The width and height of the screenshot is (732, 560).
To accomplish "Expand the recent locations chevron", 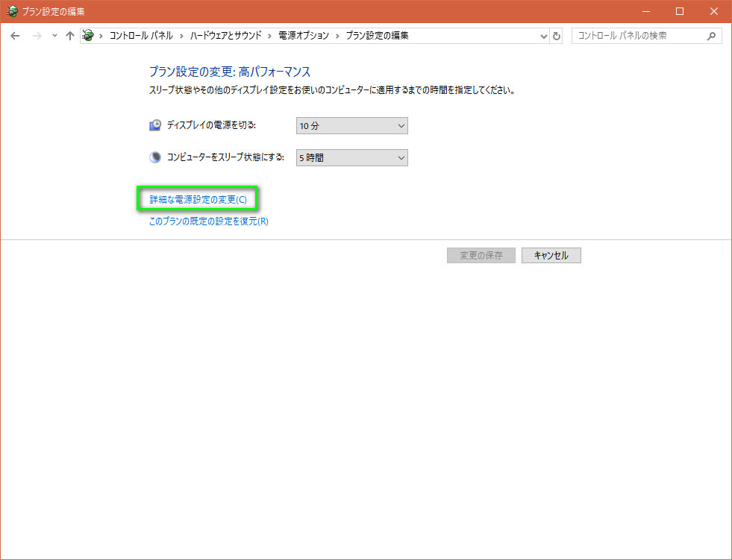I will (54, 36).
